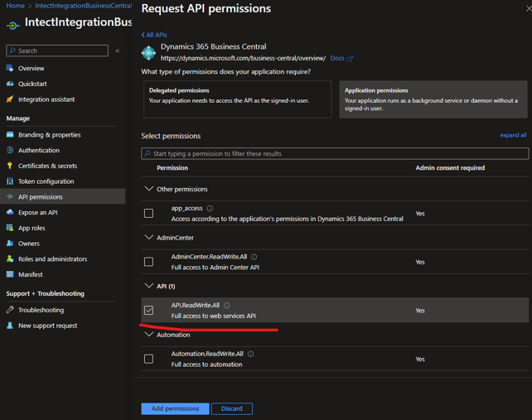
Task: Collapse the API (1) permissions group
Action: [x=149, y=286]
